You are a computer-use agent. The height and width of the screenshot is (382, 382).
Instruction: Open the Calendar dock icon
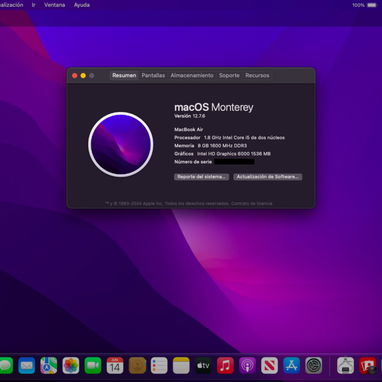pyautogui.click(x=115, y=366)
